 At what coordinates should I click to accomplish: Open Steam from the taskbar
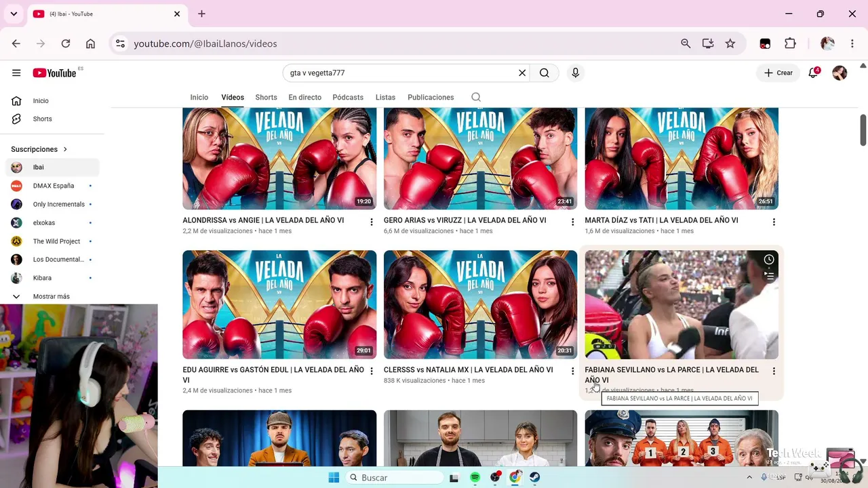coord(535,477)
